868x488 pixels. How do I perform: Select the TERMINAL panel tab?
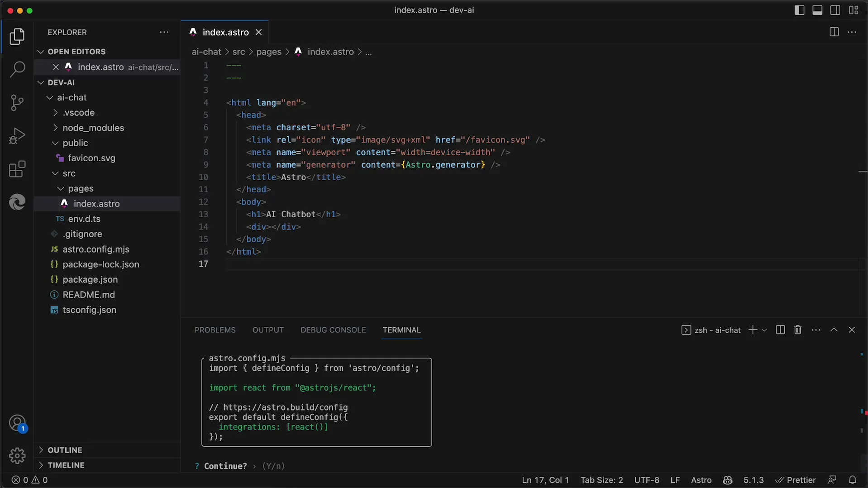click(x=401, y=330)
